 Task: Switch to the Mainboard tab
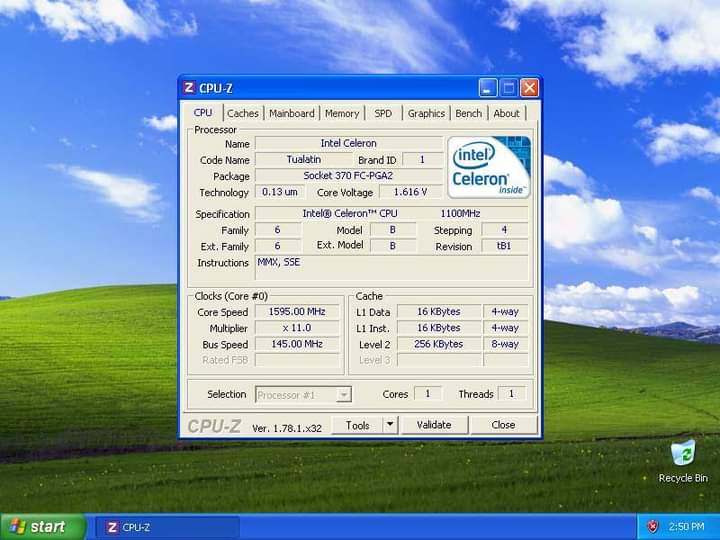(291, 114)
